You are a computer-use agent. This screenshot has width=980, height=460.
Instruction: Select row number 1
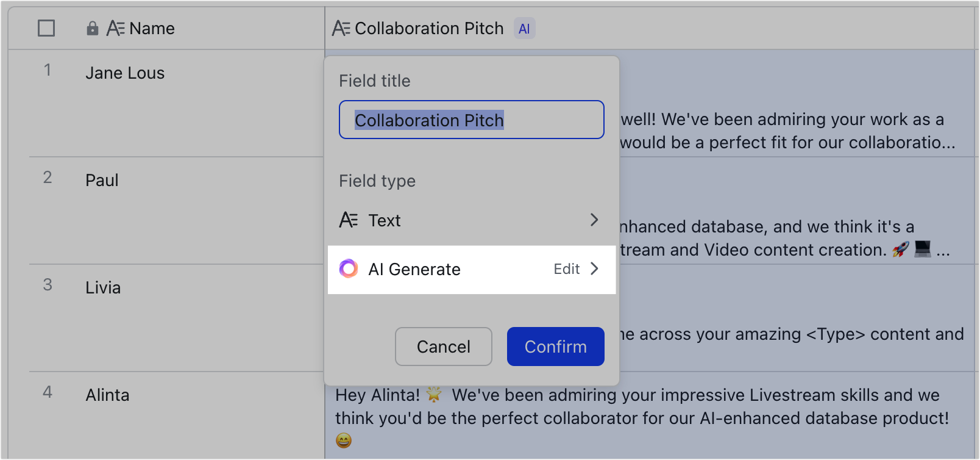[48, 70]
